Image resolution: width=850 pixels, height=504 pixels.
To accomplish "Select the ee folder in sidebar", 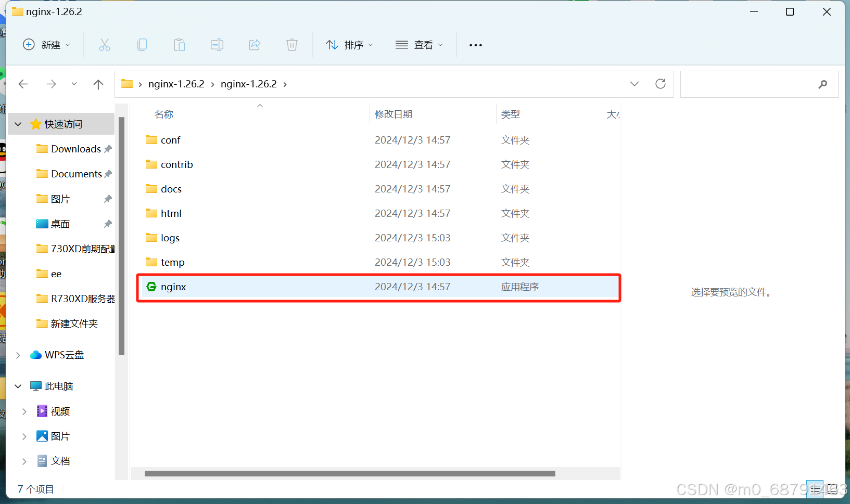I will click(x=49, y=274).
